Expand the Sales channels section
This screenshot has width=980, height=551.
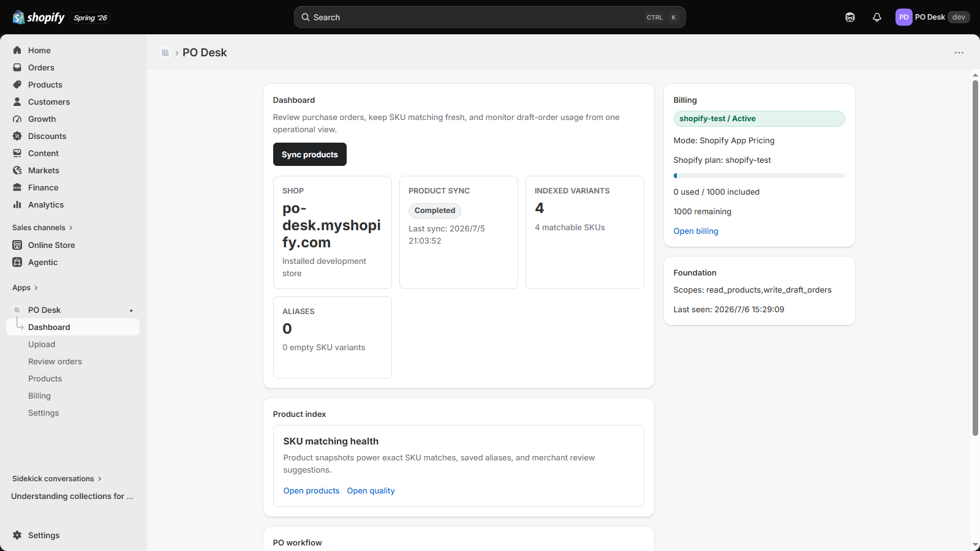coord(42,228)
